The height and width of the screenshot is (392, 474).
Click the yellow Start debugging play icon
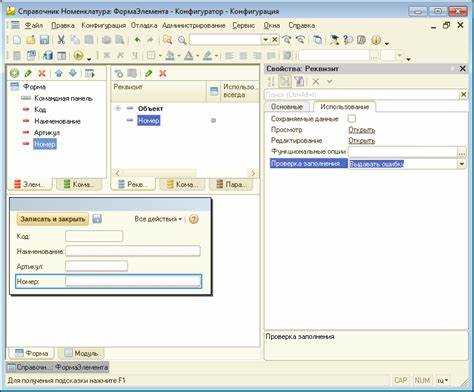tap(78, 55)
